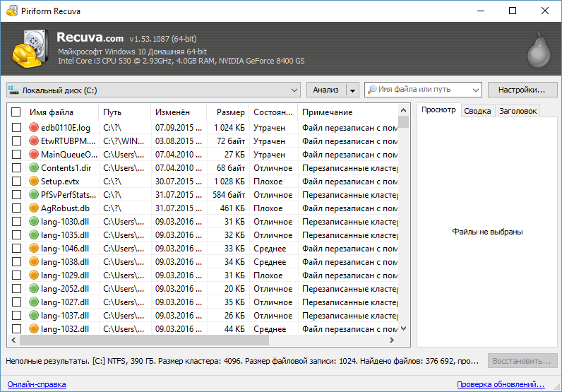Select the checkbox for lang-1046.dll

tap(16, 248)
